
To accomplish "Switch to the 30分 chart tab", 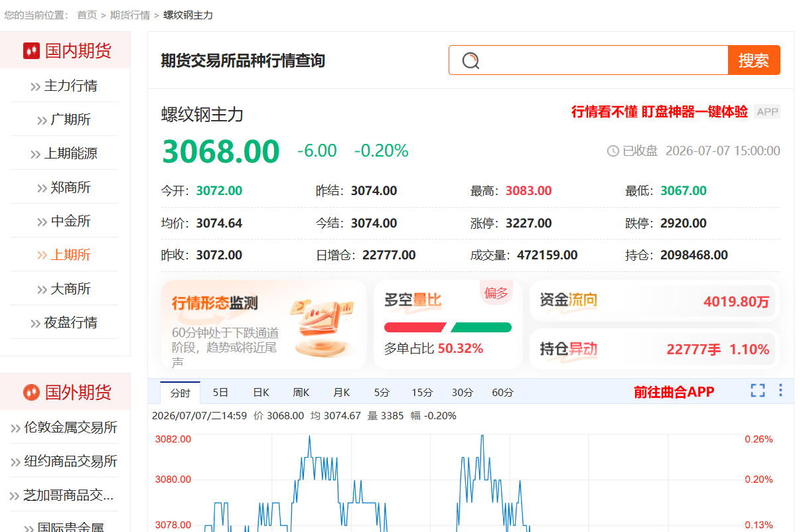I will pyautogui.click(x=462, y=392).
